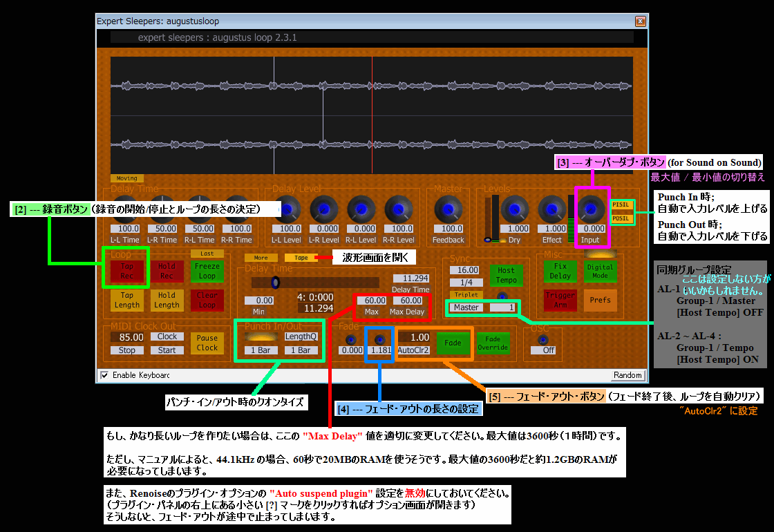Click the Pause Clock button
Screen dimensions: 774x532
pos(207,343)
